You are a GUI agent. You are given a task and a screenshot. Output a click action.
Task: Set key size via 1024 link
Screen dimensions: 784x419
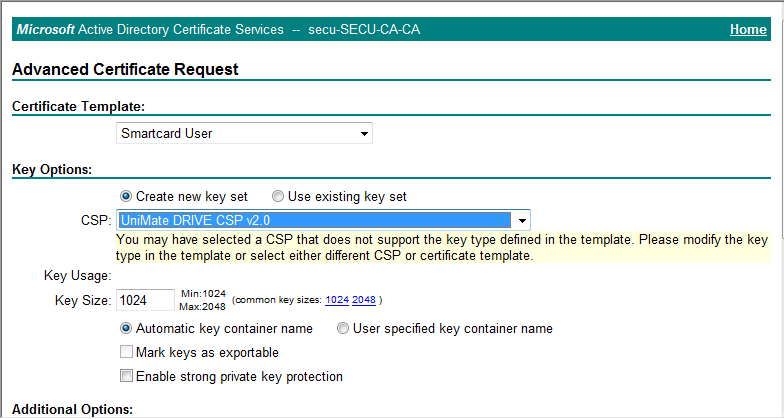[336, 300]
